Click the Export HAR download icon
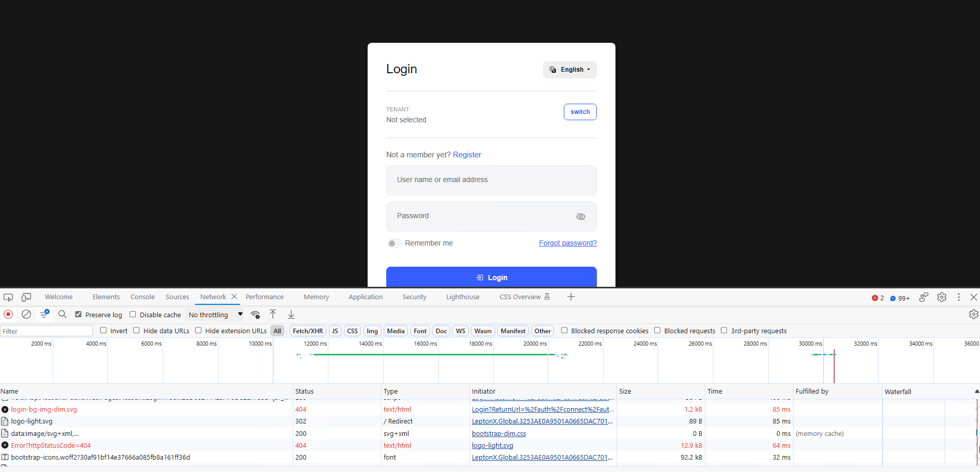Viewport: 980px width, 472px height. pyautogui.click(x=291, y=314)
